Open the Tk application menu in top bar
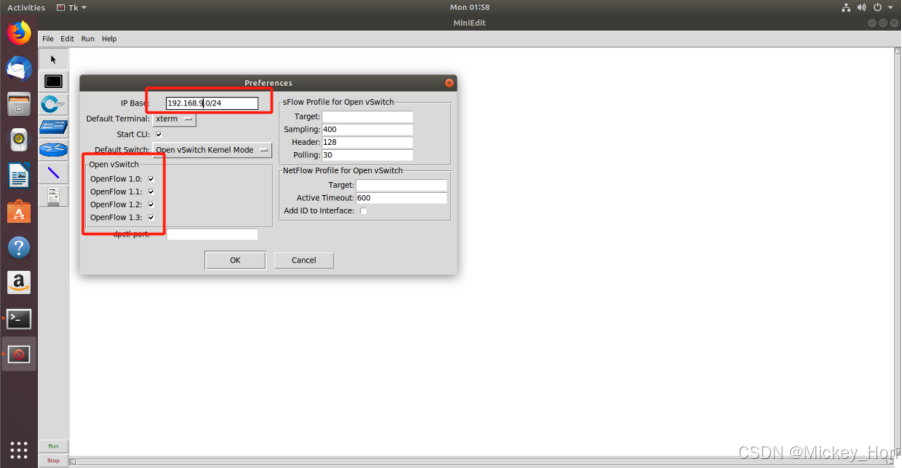This screenshot has height=468, width=902. (72, 7)
